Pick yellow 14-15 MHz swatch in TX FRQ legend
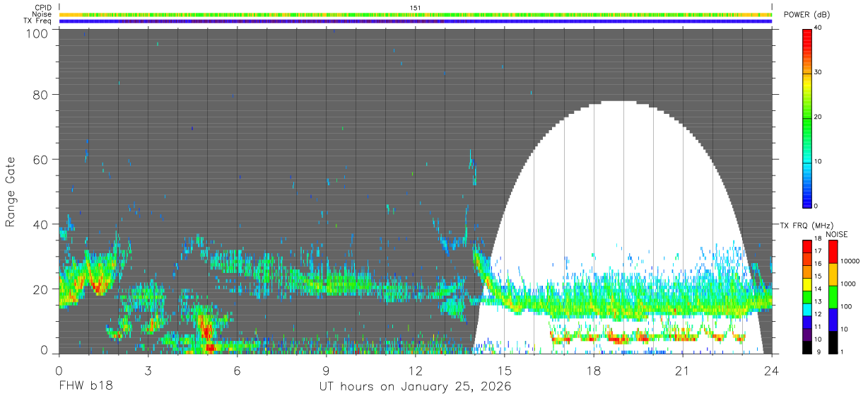This screenshot has width=868, height=401. click(x=807, y=284)
